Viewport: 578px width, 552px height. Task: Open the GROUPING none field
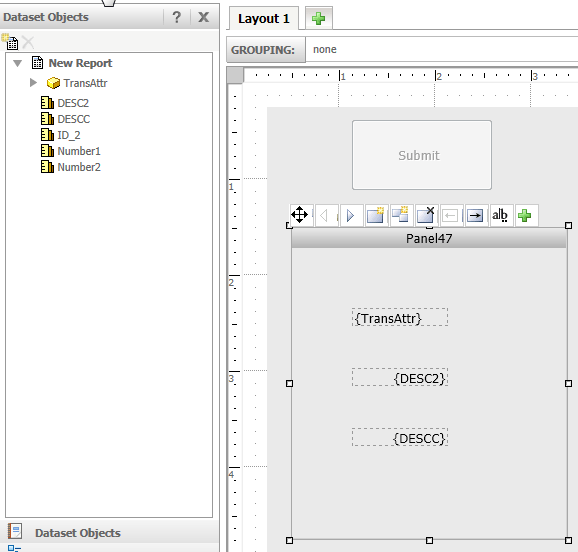click(442, 49)
